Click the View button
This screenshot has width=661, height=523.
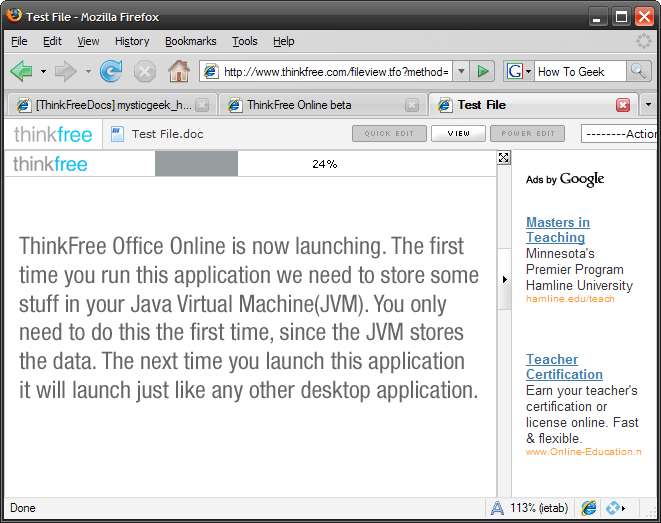[x=458, y=134]
